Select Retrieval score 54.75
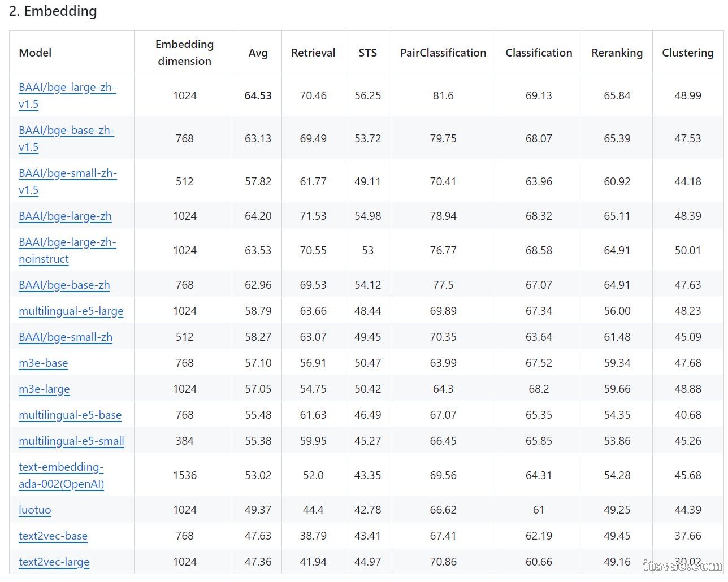The image size is (728, 582). (x=313, y=389)
